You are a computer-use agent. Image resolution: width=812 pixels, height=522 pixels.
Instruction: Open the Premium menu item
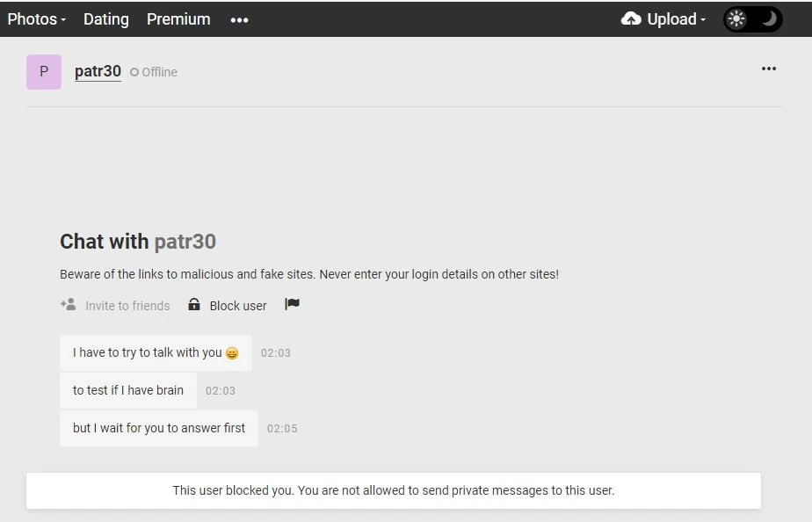click(x=178, y=19)
